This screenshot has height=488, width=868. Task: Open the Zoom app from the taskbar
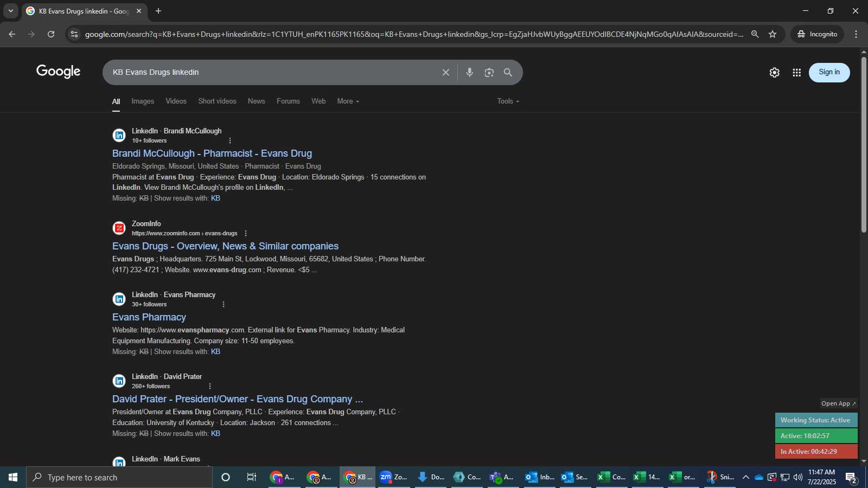coord(393,477)
